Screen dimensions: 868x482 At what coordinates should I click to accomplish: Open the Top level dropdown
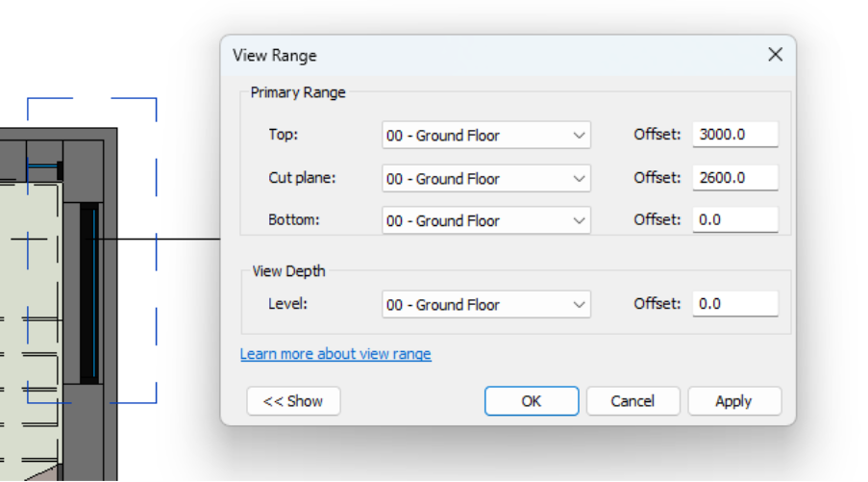point(486,136)
